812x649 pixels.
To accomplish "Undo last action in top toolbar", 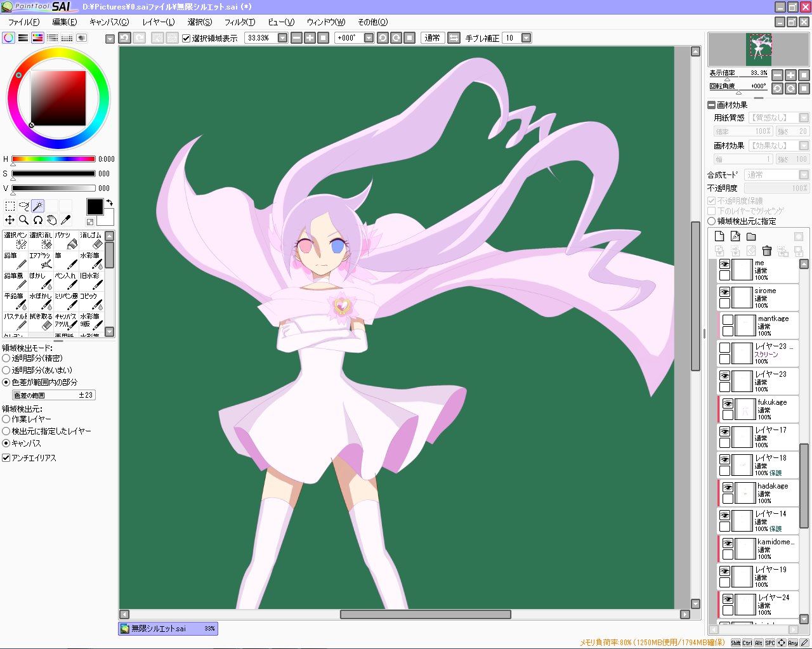I will click(125, 38).
